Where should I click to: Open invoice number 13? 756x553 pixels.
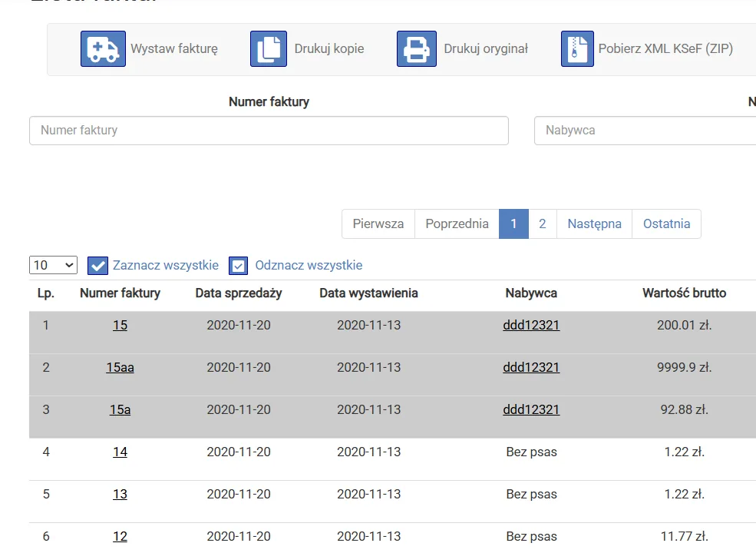point(120,494)
